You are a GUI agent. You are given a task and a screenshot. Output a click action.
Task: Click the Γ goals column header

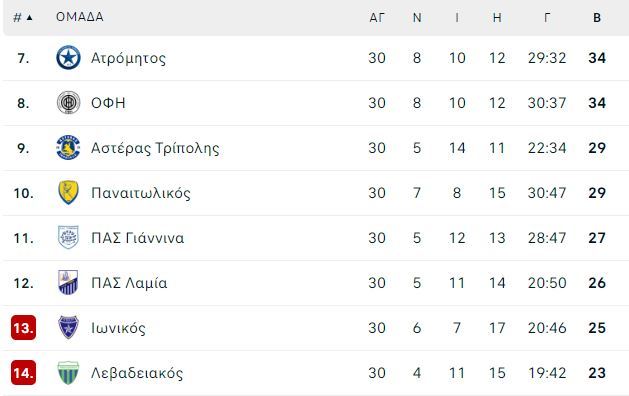click(x=547, y=18)
